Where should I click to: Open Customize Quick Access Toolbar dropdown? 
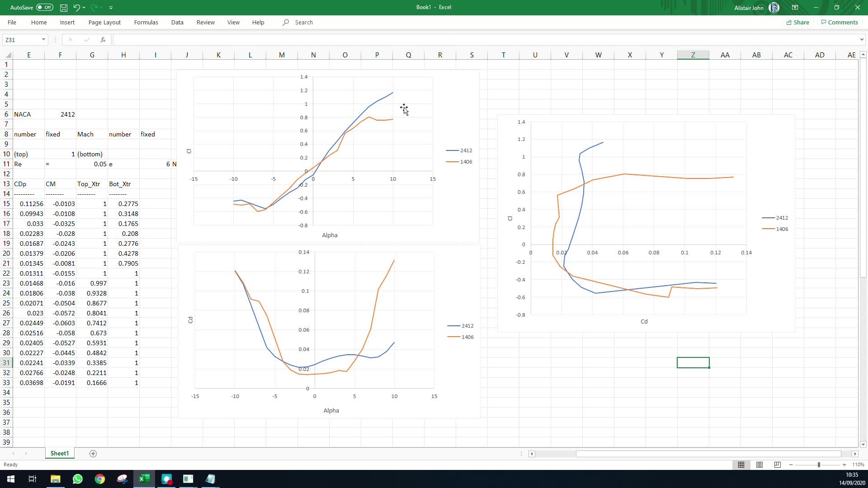[111, 8]
